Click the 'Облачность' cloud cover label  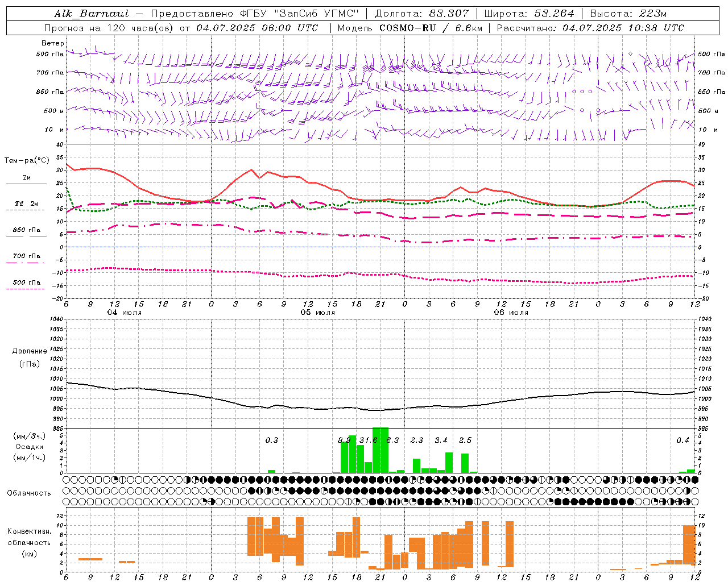[29, 493]
